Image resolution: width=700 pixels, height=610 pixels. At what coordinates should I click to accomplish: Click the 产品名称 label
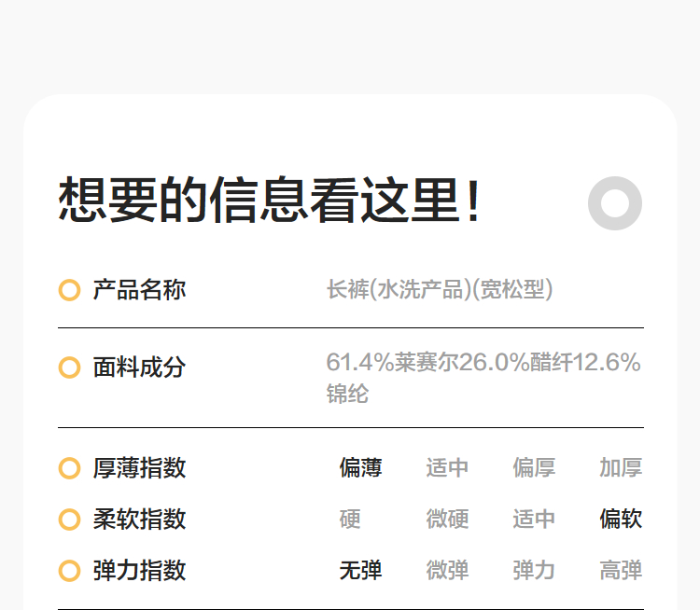139,290
